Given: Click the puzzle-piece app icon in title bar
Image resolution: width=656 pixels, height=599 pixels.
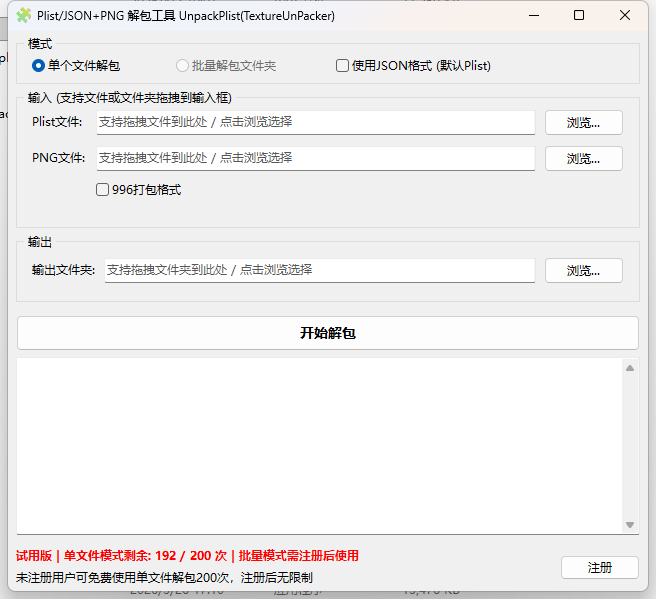Looking at the screenshot, I should tap(23, 15).
